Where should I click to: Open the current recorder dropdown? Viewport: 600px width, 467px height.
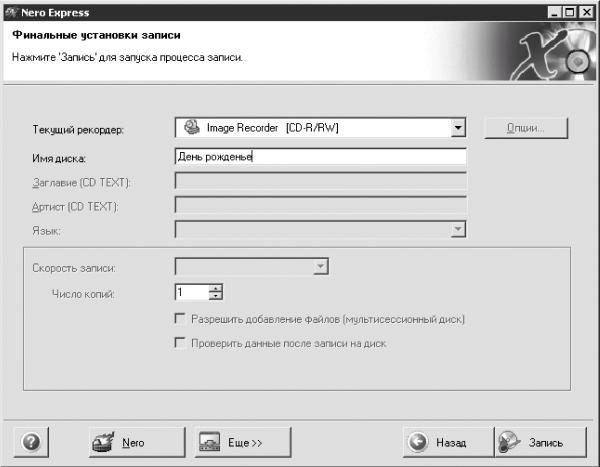coord(458,127)
